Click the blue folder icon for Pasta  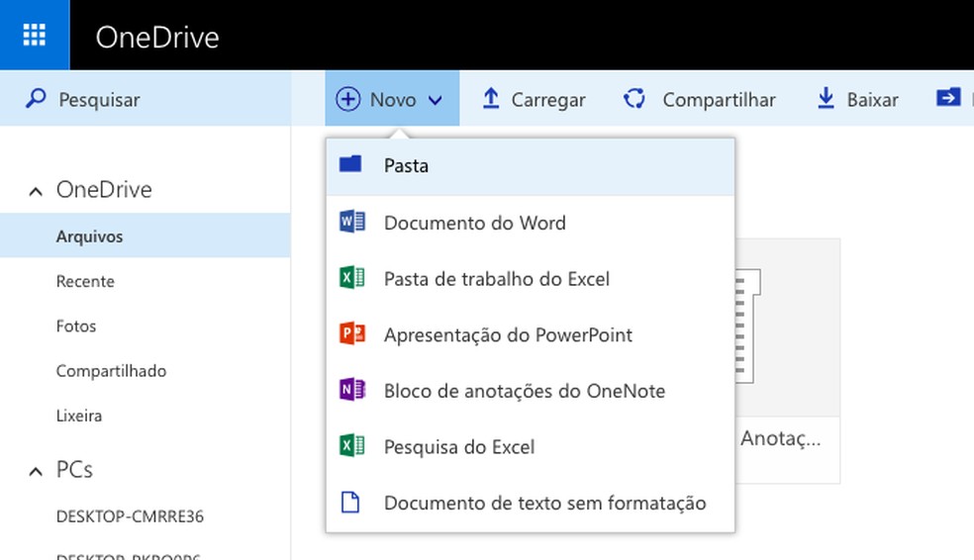tap(350, 164)
